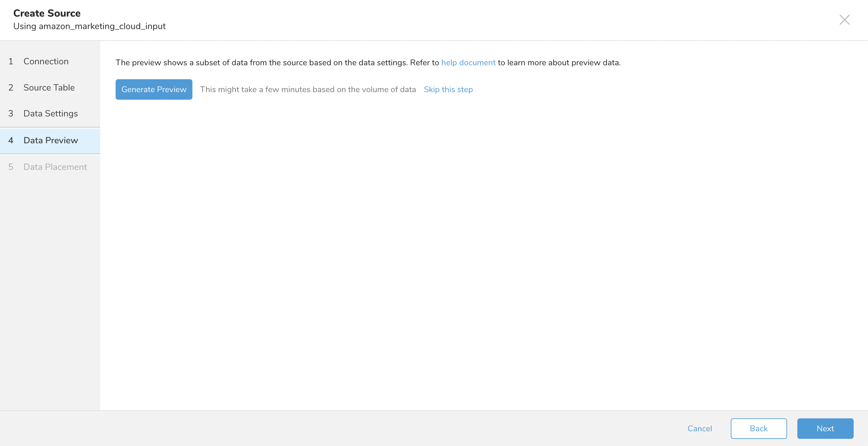Click step number 1 in the sidebar
This screenshot has width=868, height=446.
[11, 61]
